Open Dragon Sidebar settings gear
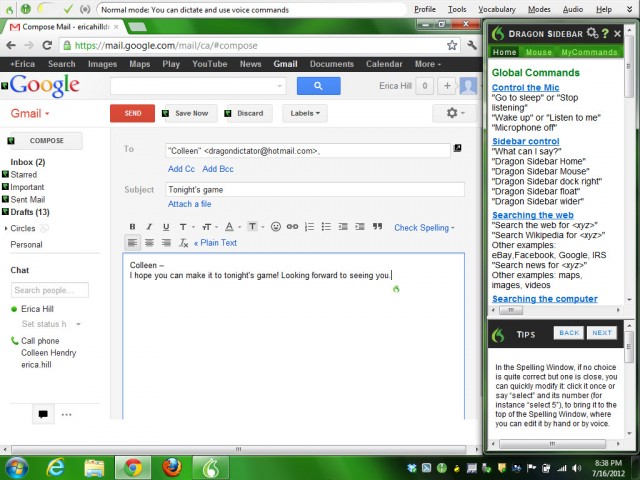Image resolution: width=640 pixels, height=480 pixels. coord(592,33)
